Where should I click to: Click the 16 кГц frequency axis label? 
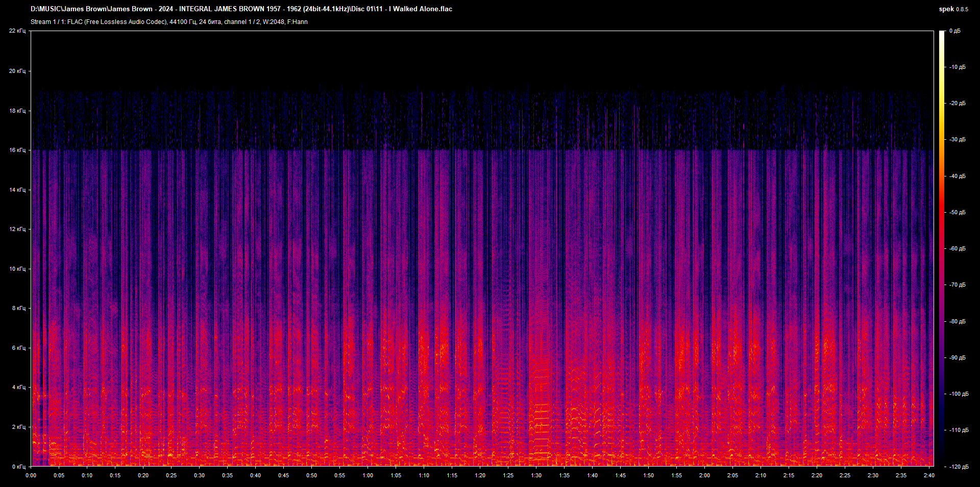point(17,150)
